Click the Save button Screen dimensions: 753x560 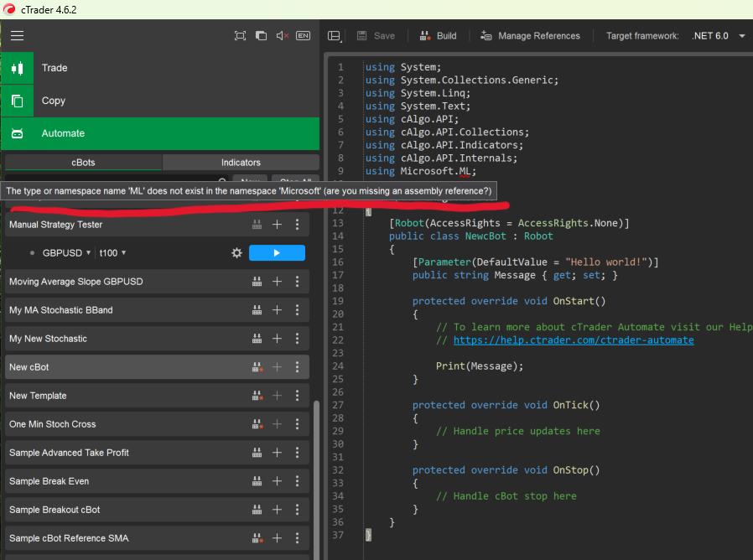pyautogui.click(x=376, y=36)
